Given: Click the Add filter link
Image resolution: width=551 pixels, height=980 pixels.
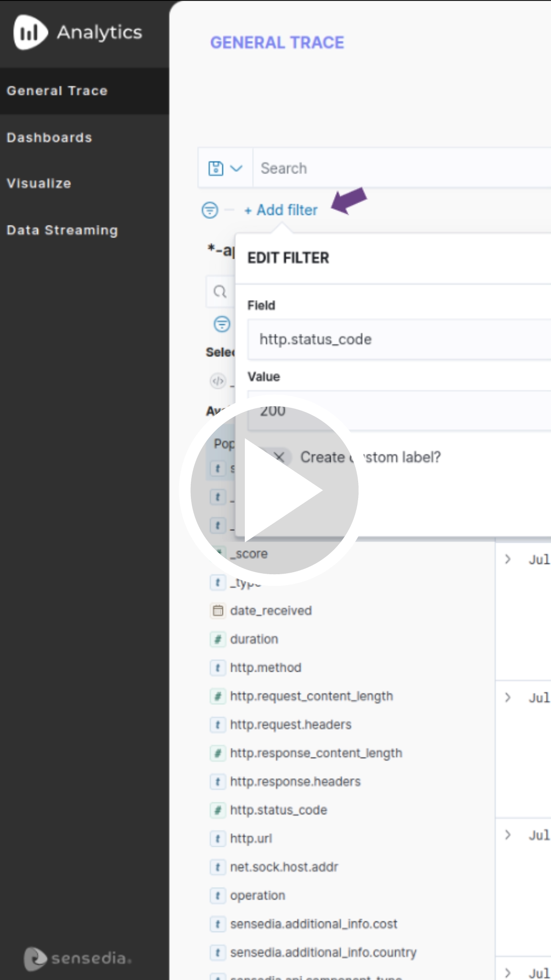Looking at the screenshot, I should pos(281,210).
